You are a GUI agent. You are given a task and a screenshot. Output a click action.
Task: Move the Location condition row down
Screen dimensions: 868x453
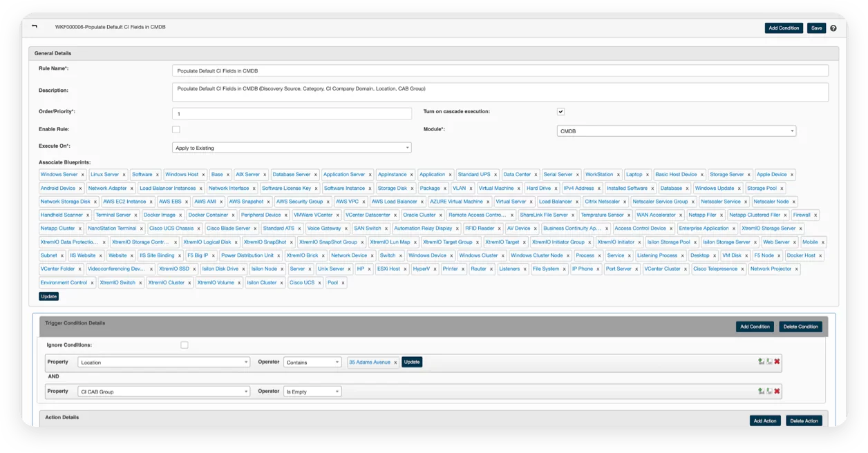768,361
